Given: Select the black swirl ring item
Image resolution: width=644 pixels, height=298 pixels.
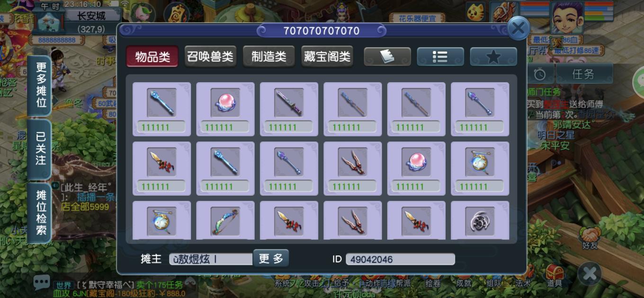Looking at the screenshot, I should click(x=480, y=220).
